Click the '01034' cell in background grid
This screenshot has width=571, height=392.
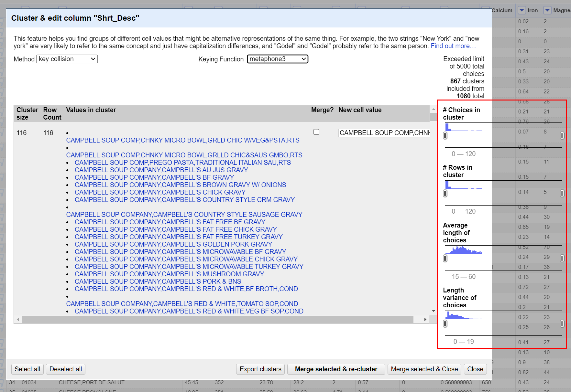pos(29,382)
